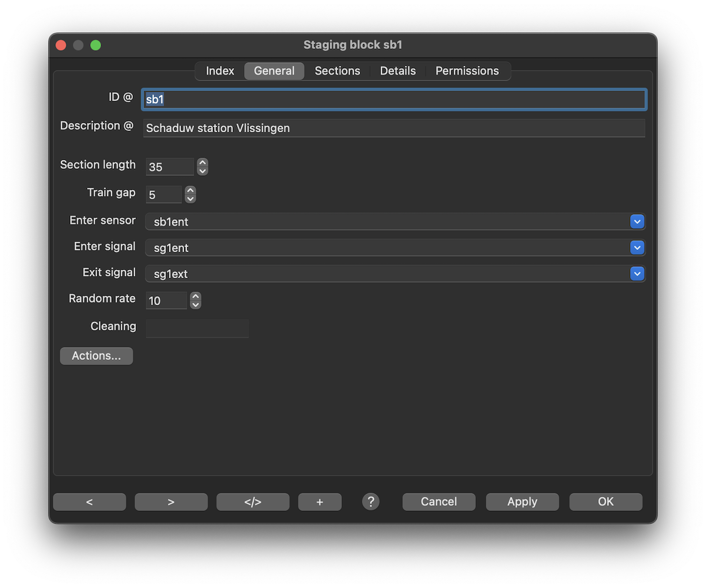Focus the empty Cleaning input field

(197, 328)
